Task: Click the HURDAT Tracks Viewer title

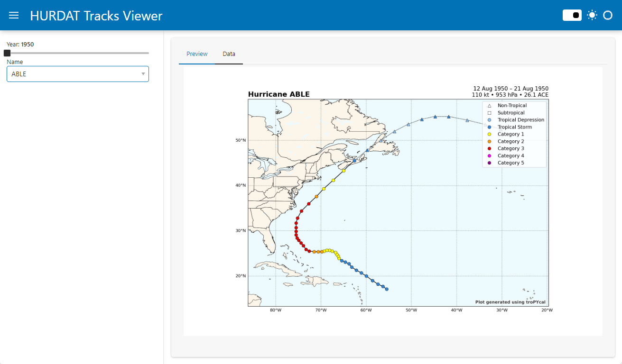Action: (x=96, y=16)
